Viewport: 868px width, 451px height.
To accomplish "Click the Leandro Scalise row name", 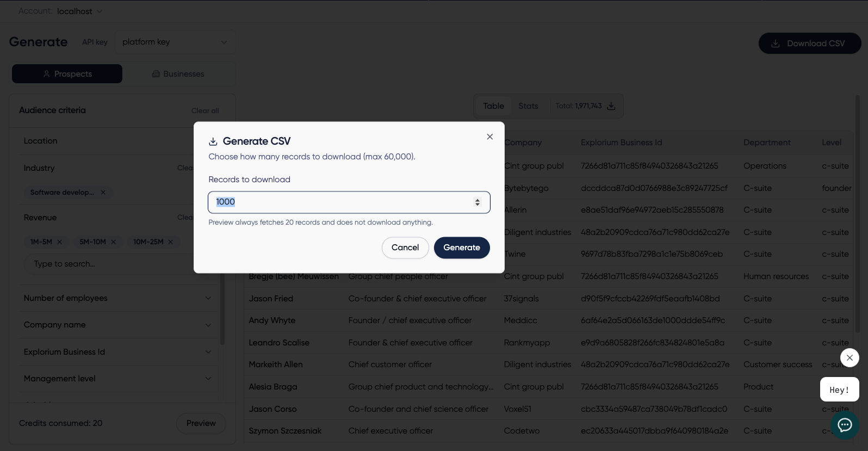I will tap(279, 343).
